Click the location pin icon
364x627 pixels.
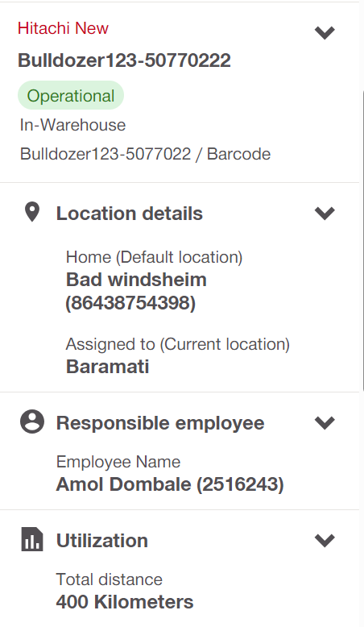pyautogui.click(x=32, y=212)
